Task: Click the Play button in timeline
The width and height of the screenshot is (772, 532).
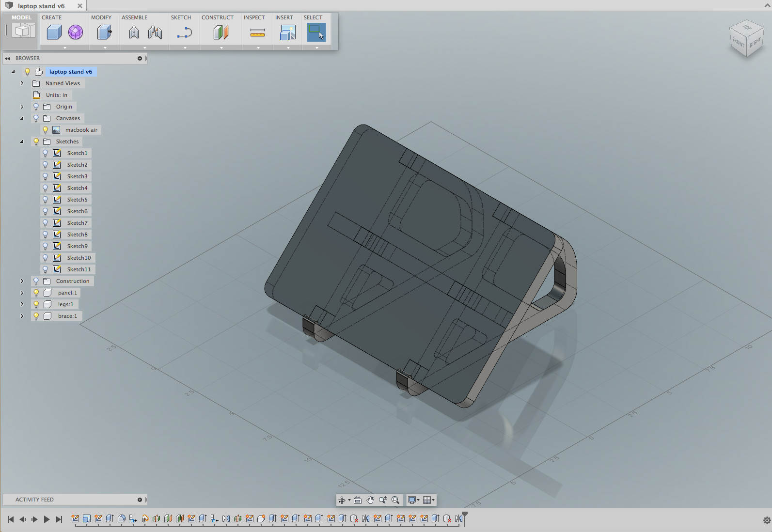Action: pos(47,519)
